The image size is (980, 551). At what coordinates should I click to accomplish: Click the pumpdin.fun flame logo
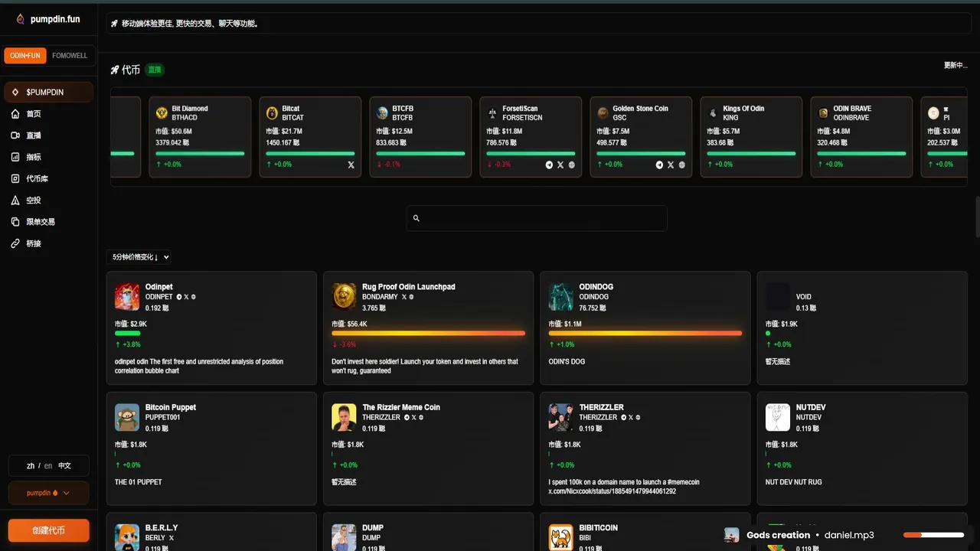(x=21, y=19)
